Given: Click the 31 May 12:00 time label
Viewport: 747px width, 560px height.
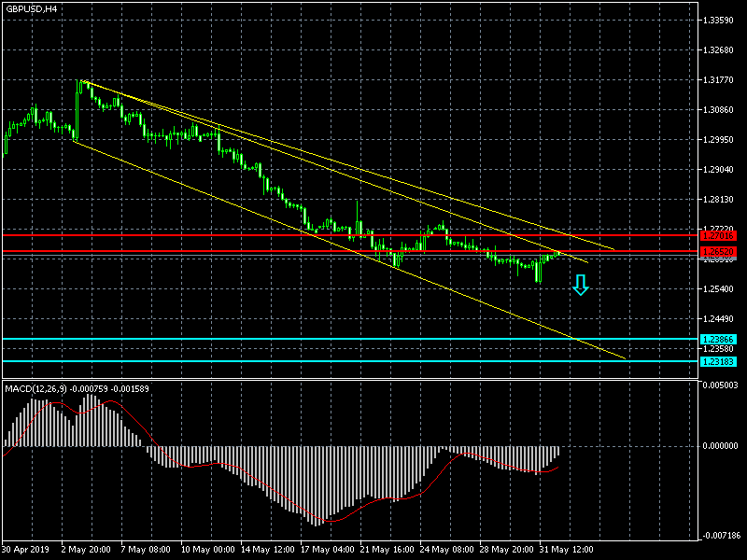Looking at the screenshot, I should point(568,550).
